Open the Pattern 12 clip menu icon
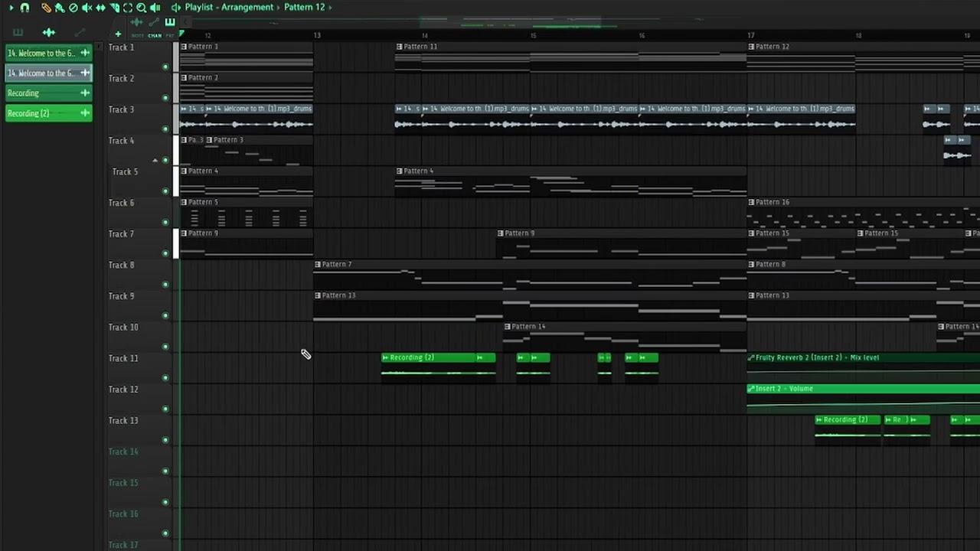The height and width of the screenshot is (551, 980). (x=752, y=47)
